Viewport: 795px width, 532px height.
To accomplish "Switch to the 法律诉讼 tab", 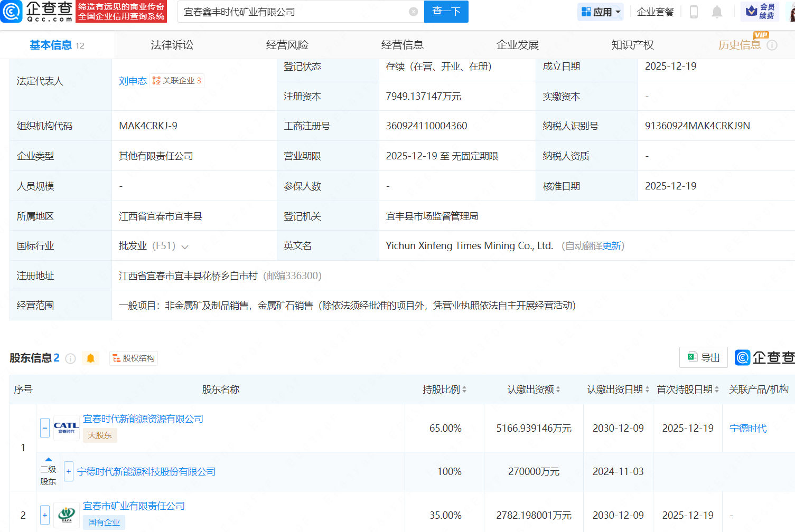I will [172, 45].
